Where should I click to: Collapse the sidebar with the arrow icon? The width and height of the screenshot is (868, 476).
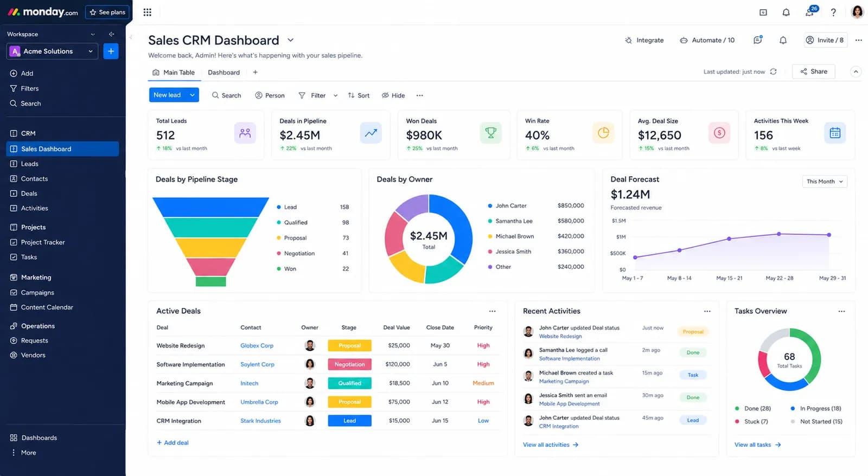click(x=111, y=34)
